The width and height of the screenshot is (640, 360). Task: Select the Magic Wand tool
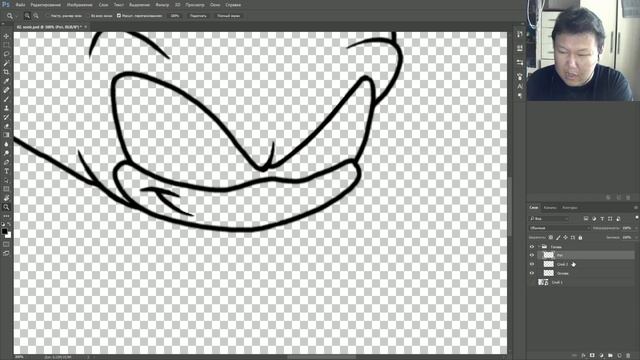pyautogui.click(x=6, y=63)
